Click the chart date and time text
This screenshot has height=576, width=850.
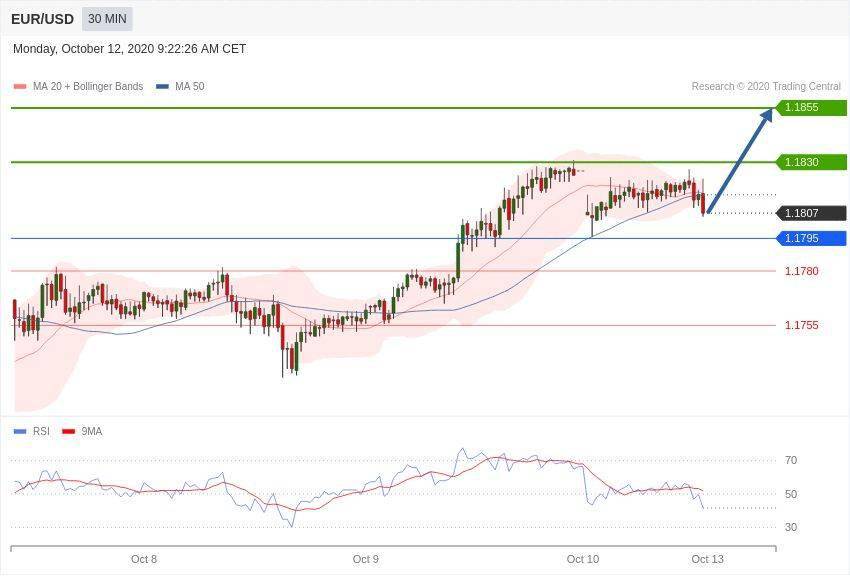coord(129,49)
